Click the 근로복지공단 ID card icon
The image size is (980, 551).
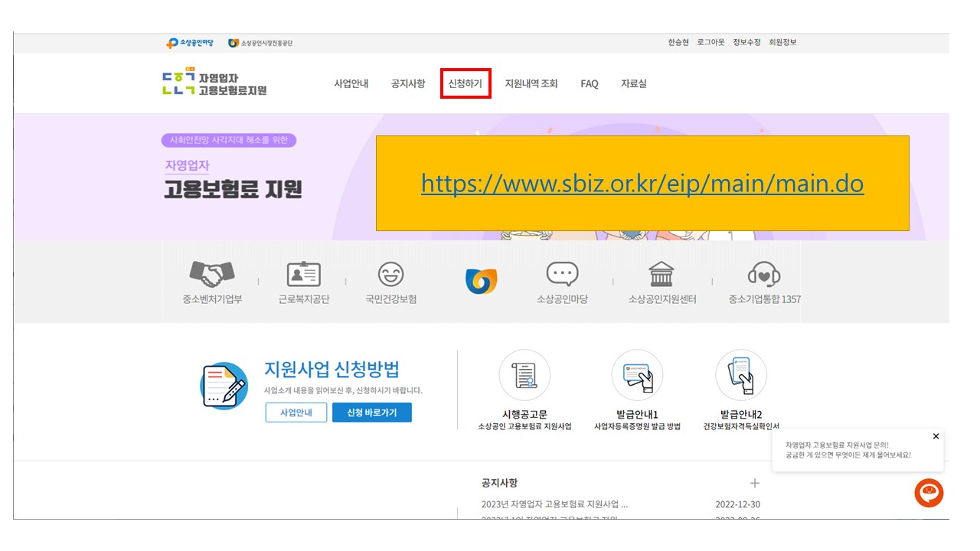pyautogui.click(x=304, y=273)
